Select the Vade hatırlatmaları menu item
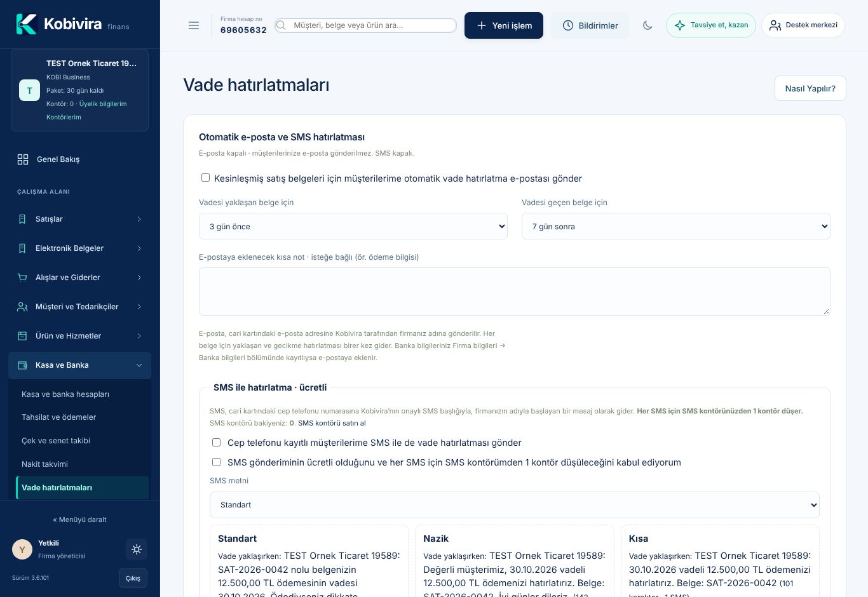 [82, 488]
